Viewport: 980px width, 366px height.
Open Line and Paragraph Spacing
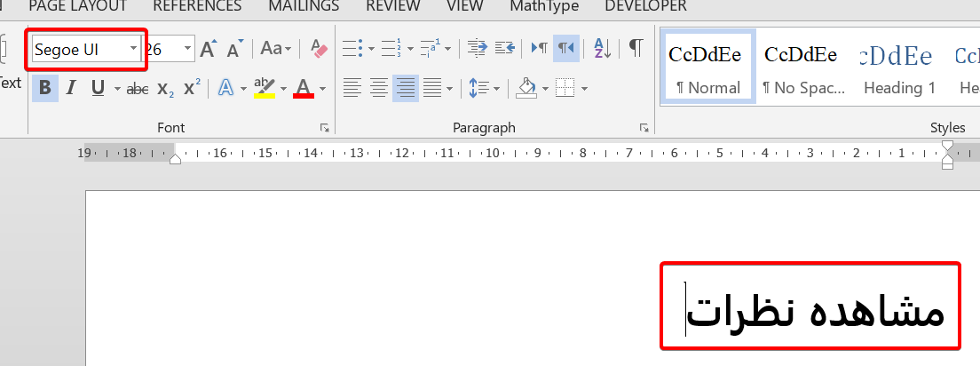478,88
